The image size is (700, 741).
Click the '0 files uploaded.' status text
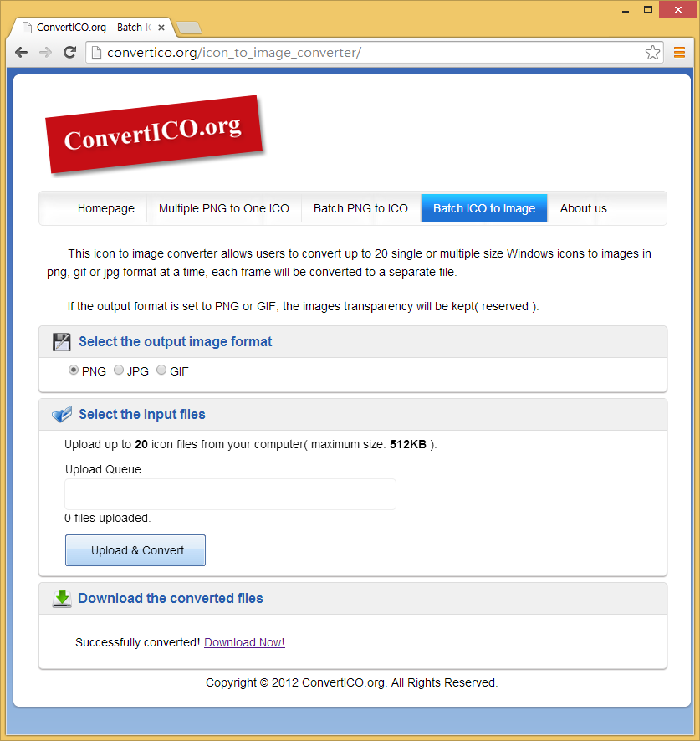coord(108,518)
